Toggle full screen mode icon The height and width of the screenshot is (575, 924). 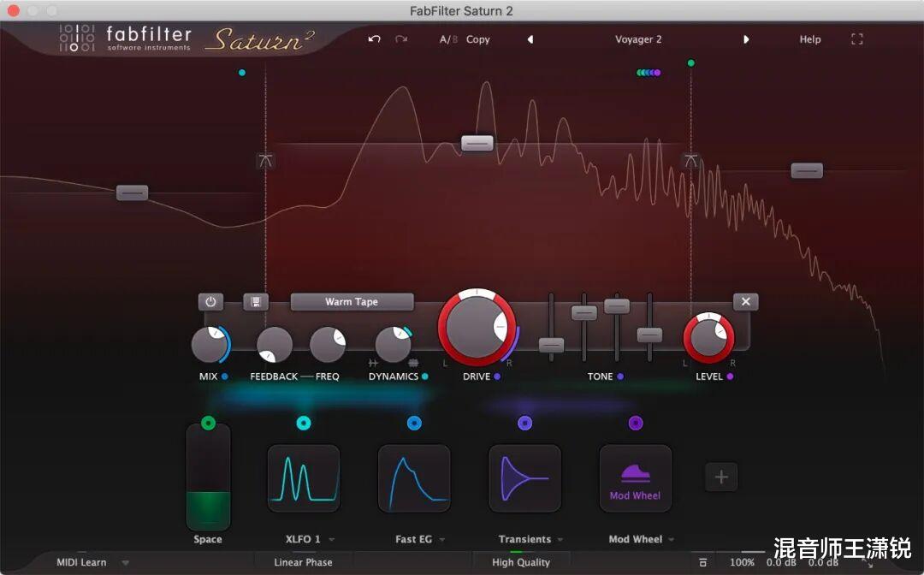[x=857, y=39]
